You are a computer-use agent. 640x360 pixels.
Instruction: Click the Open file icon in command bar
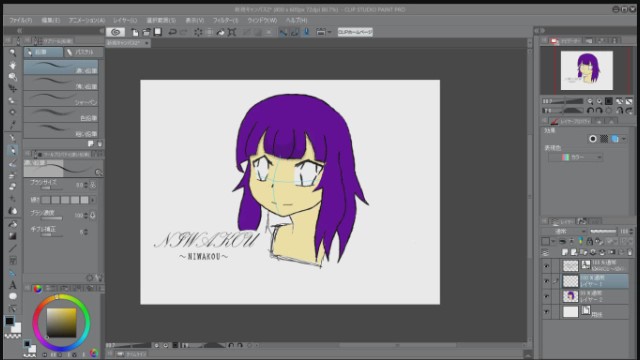point(146,32)
